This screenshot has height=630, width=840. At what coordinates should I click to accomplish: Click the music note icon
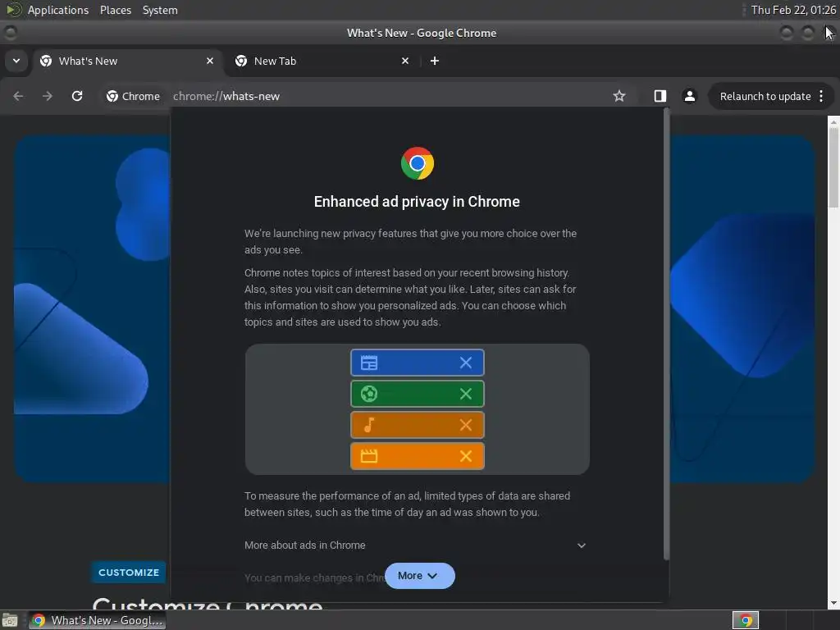pos(368,425)
